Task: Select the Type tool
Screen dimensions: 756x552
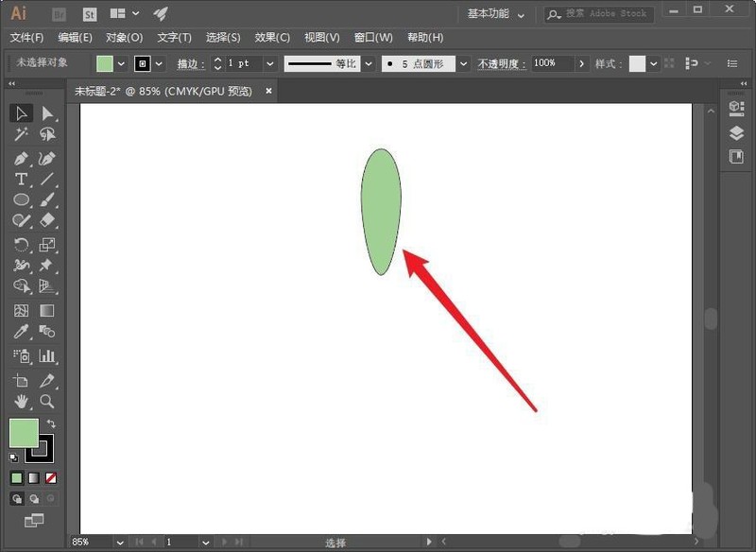Action: click(x=21, y=179)
